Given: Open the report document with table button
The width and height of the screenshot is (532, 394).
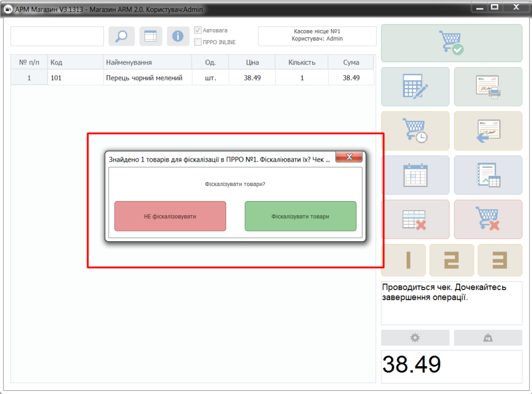Looking at the screenshot, I should click(488, 175).
